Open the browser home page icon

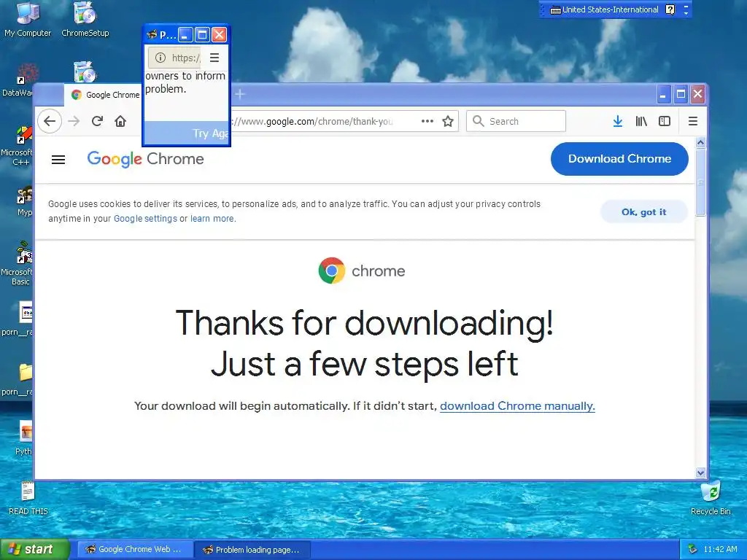[x=120, y=121]
